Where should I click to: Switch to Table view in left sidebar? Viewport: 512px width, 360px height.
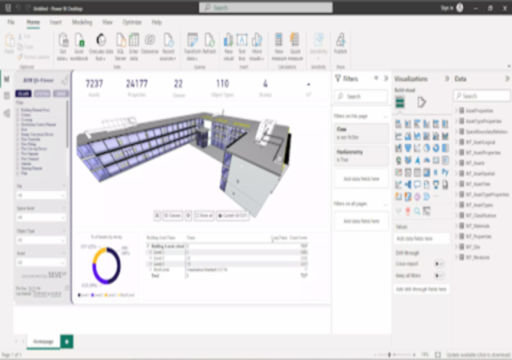coord(7,96)
